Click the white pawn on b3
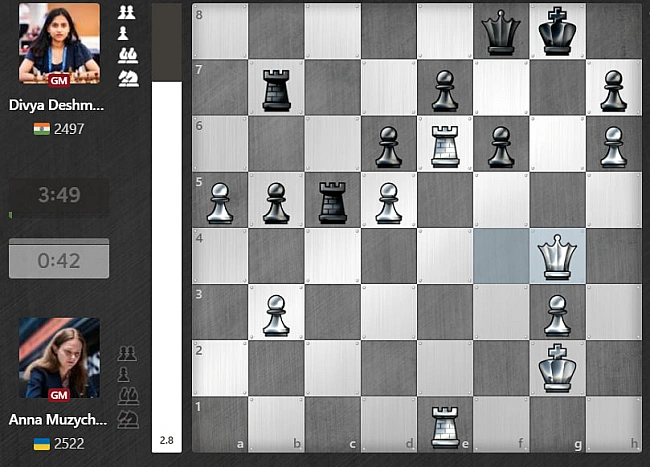This screenshot has height=467, width=650. (x=276, y=312)
